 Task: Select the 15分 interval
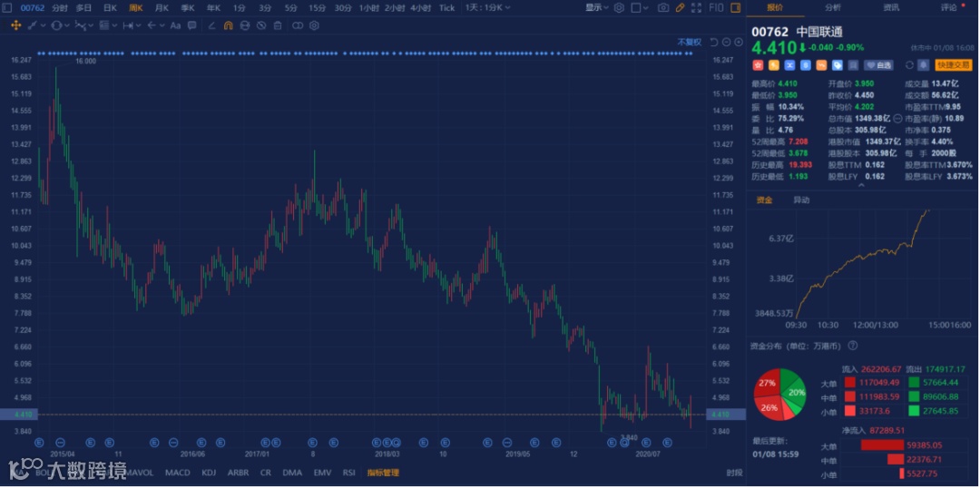(317, 7)
